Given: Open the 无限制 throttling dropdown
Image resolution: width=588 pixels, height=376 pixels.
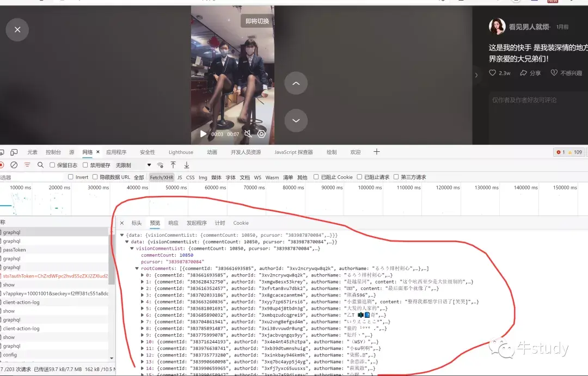Looking at the screenshot, I should (133, 165).
